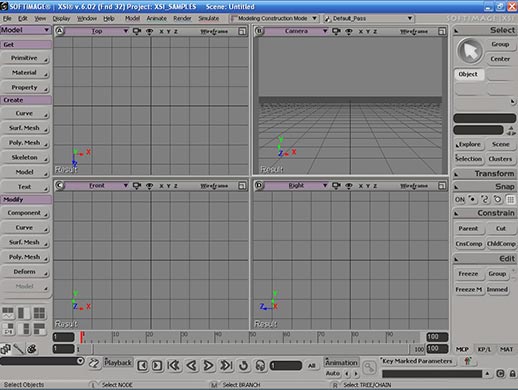Go to last frame playback icon
This screenshot has height=390, width=518.
point(226,366)
